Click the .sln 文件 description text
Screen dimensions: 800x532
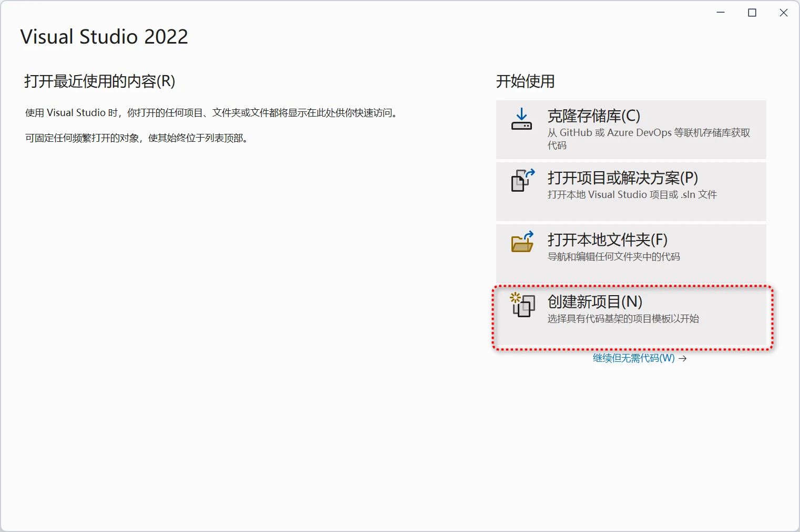(x=632, y=195)
